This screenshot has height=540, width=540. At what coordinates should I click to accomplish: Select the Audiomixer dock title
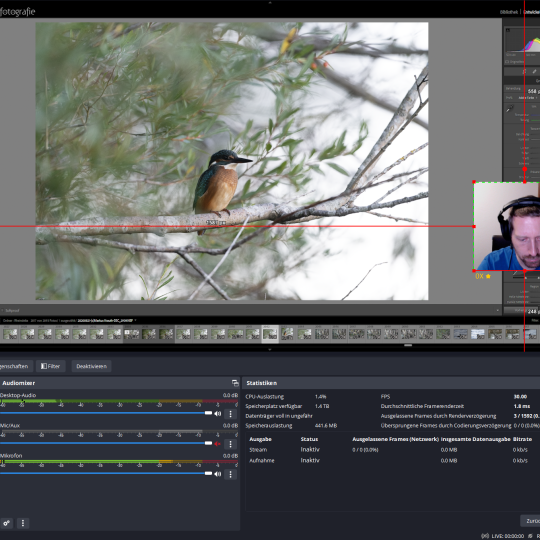[x=19, y=383]
